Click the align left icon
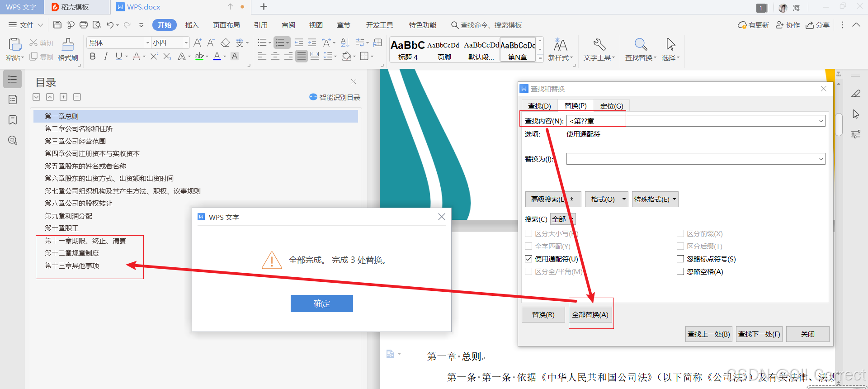The image size is (868, 389). (262, 56)
